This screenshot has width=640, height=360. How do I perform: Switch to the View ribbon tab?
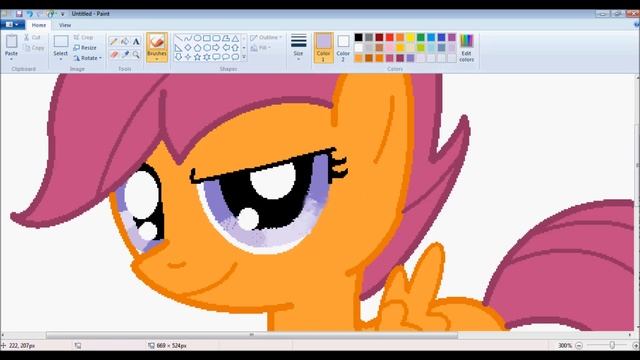[x=65, y=25]
